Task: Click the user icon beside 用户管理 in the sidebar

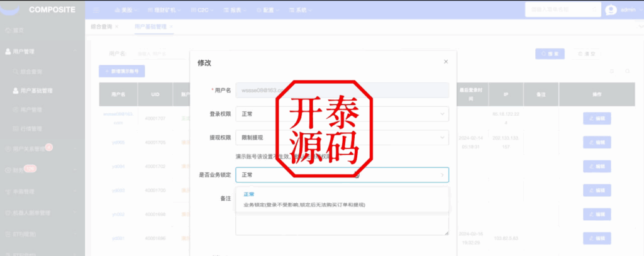Action: click(8, 52)
